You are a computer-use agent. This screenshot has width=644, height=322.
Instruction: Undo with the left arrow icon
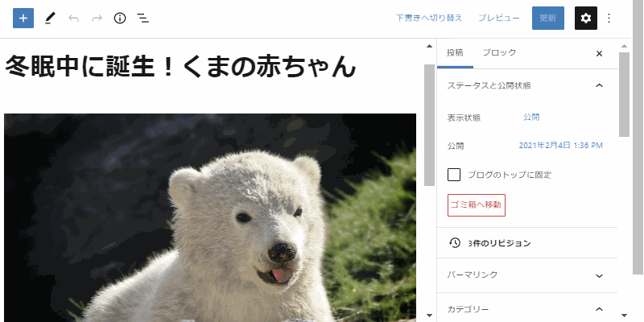click(x=73, y=18)
